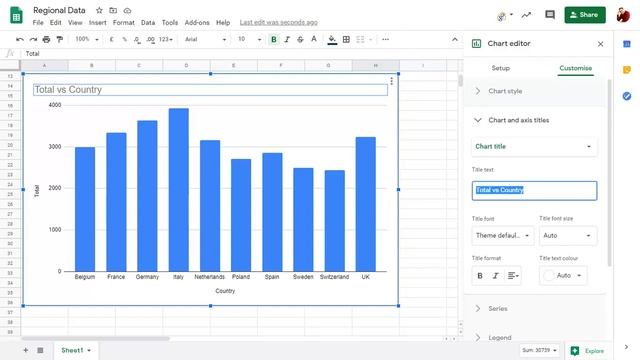Click the green Share button
640x360 pixels.
[585, 15]
